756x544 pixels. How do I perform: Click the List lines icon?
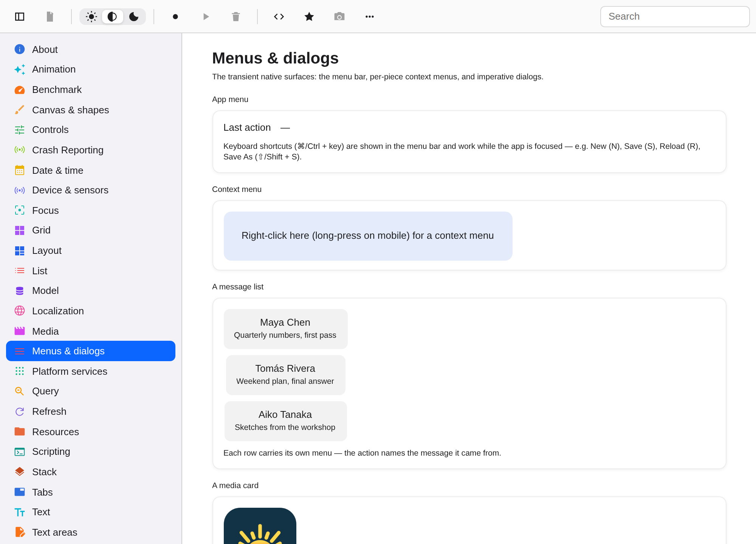tap(20, 271)
